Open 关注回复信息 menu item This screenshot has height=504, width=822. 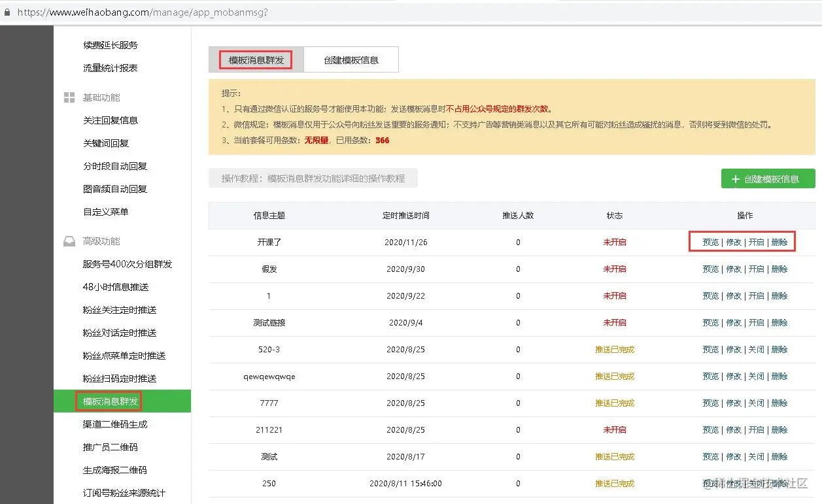click(111, 120)
